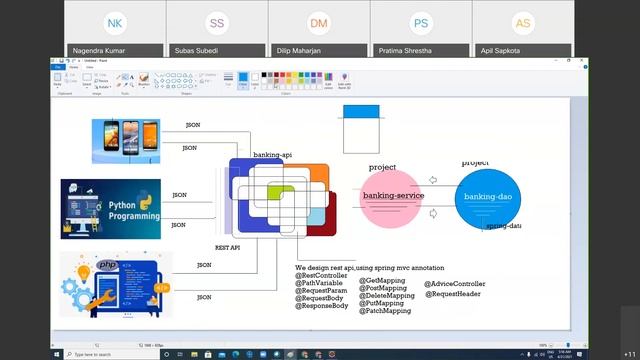Pick the purple color swatch
The image size is (640, 360).
320,75
